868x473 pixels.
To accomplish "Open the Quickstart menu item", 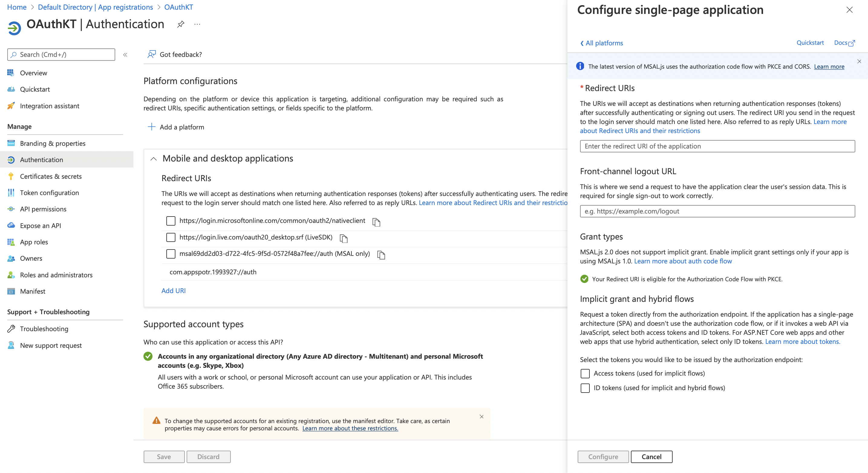I will point(35,89).
